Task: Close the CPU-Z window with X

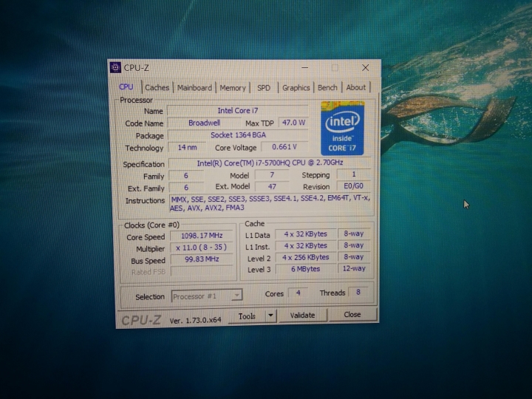Action: click(x=366, y=67)
